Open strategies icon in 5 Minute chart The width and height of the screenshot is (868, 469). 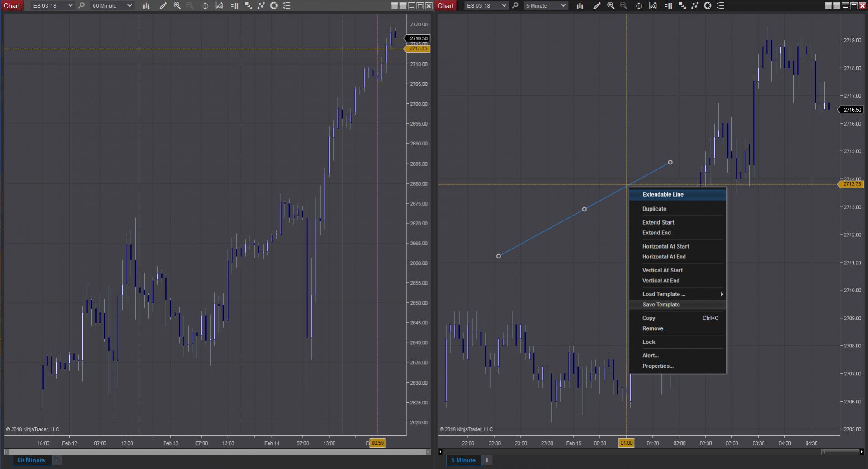tap(708, 6)
